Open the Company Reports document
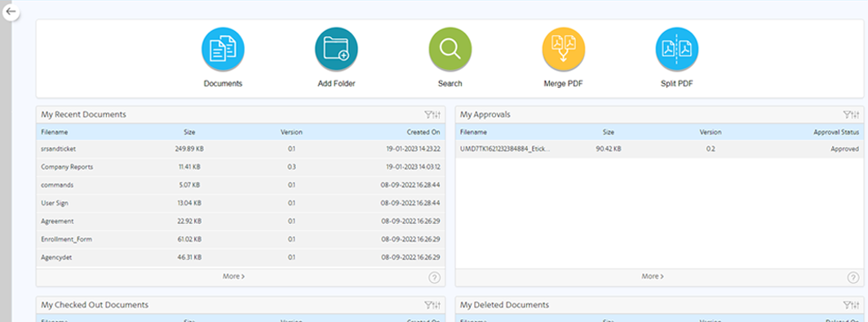 coord(67,166)
